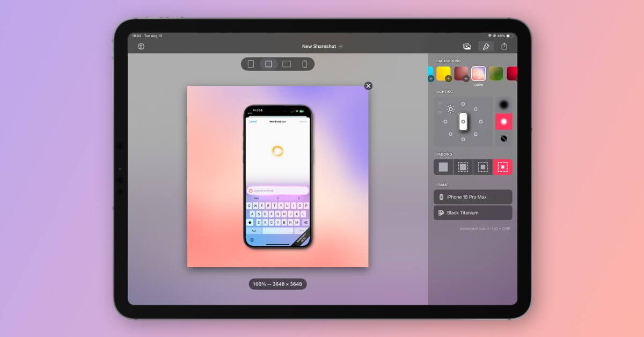Close the canvas with the X button

coord(368,86)
